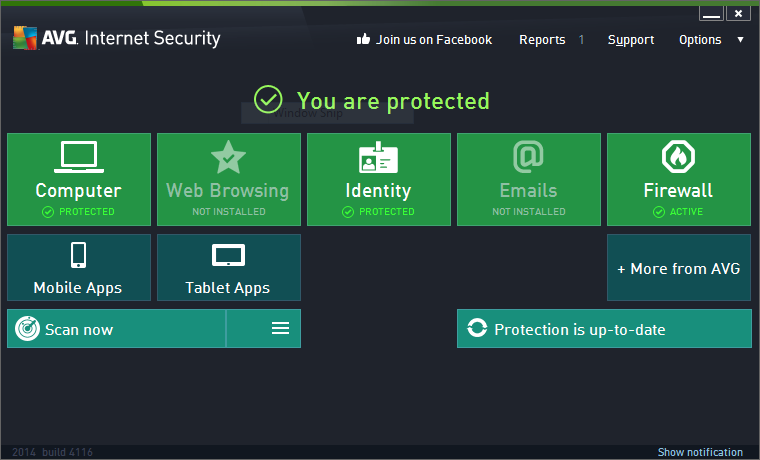The height and width of the screenshot is (460, 760).
Task: Open the Identity tile title
Action: click(378, 191)
